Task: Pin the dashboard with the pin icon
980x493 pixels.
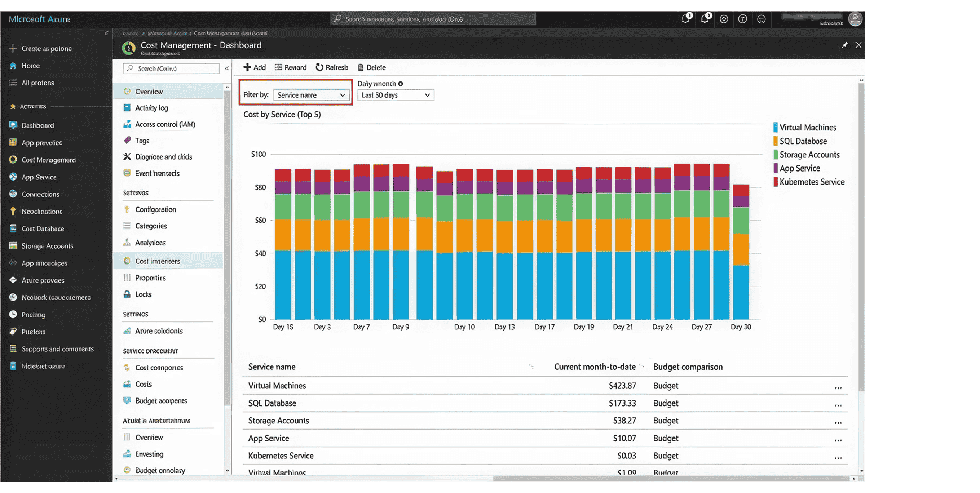Action: [x=845, y=45]
